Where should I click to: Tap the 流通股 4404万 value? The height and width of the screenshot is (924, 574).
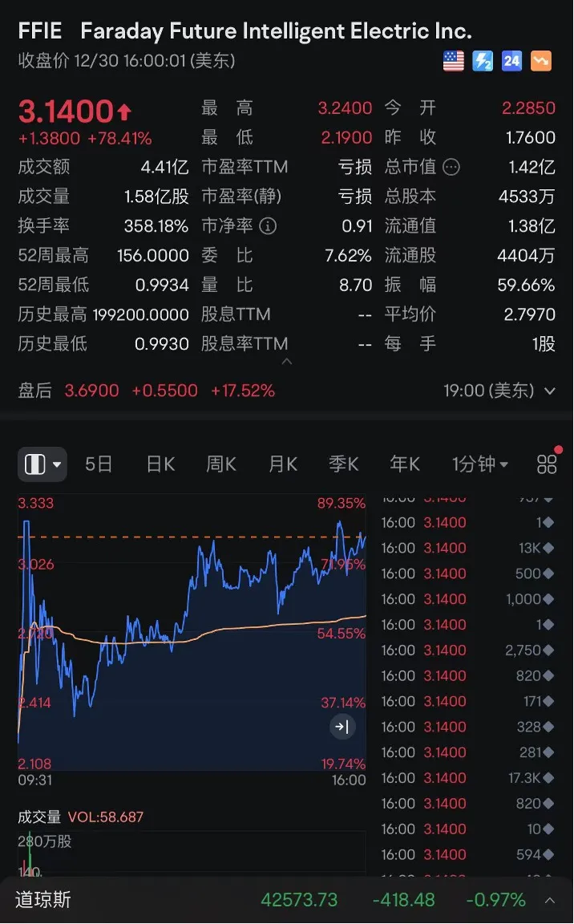(527, 256)
